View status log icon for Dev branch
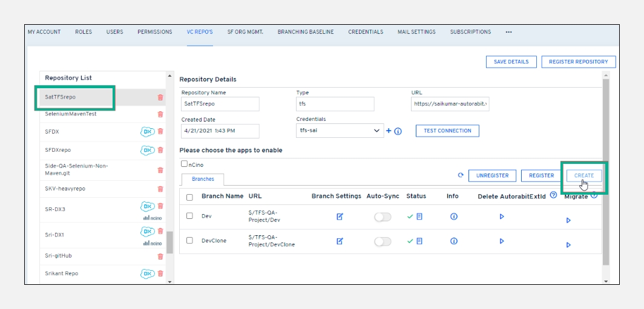The image size is (644, 309). click(x=419, y=216)
